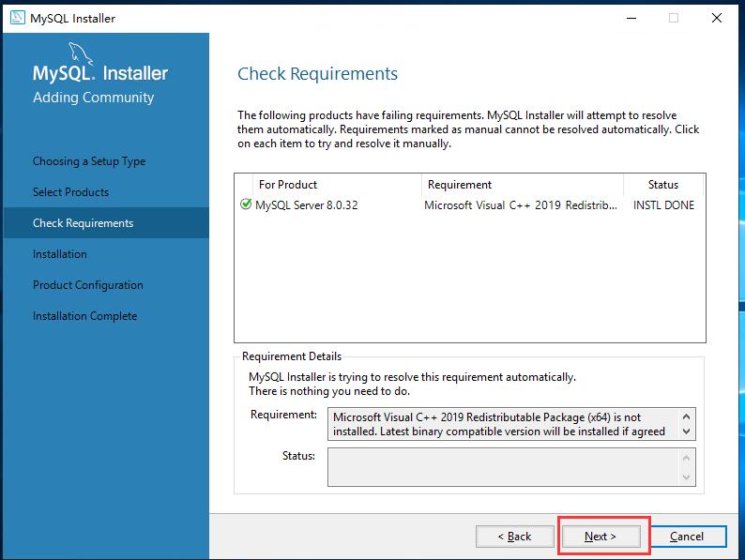Open the Select Products step
The height and width of the screenshot is (560, 745).
[70, 192]
